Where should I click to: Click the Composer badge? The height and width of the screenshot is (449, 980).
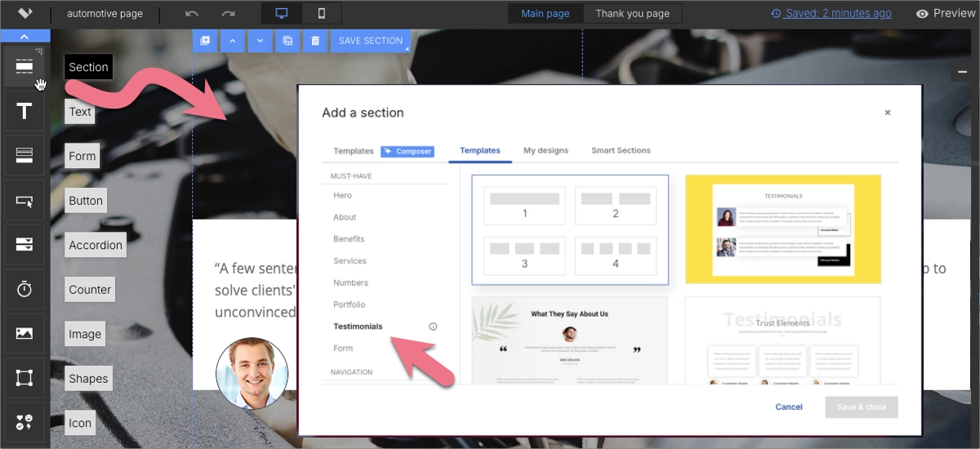[x=407, y=151]
